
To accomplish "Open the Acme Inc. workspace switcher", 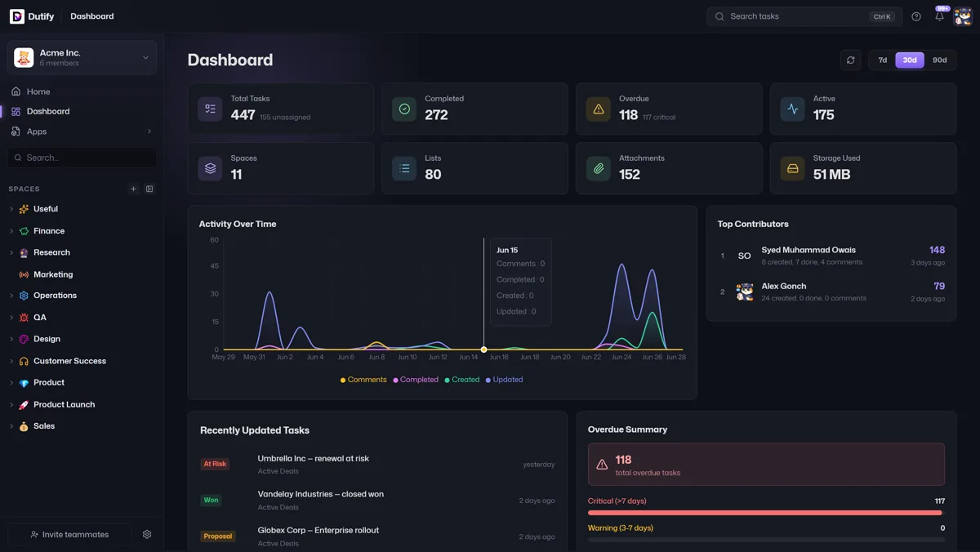I will (x=82, y=58).
